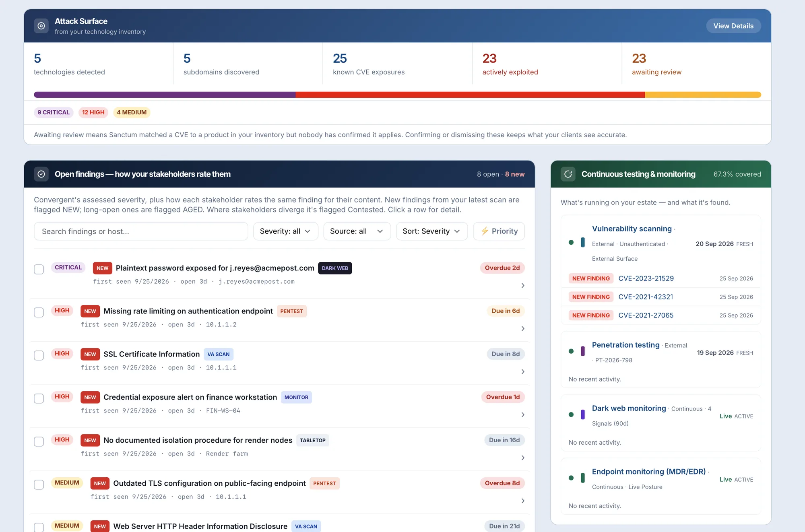Image resolution: width=805 pixels, height=532 pixels.
Task: Open the Outdated TLS configuration row arrow
Action: (523, 501)
